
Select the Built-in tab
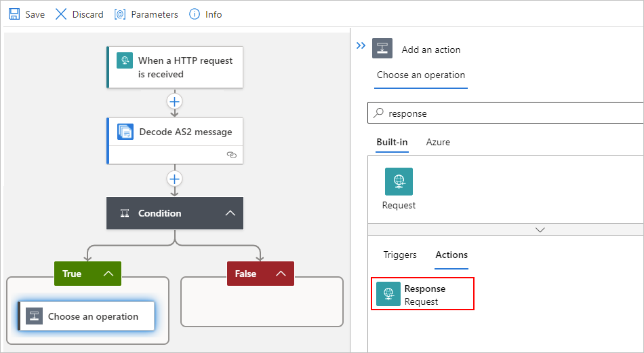click(x=392, y=142)
